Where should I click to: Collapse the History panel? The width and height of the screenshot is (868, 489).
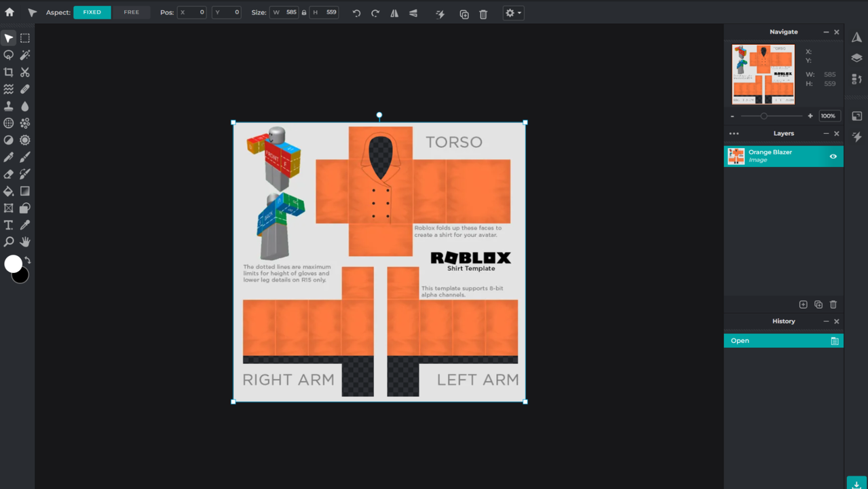[826, 321]
